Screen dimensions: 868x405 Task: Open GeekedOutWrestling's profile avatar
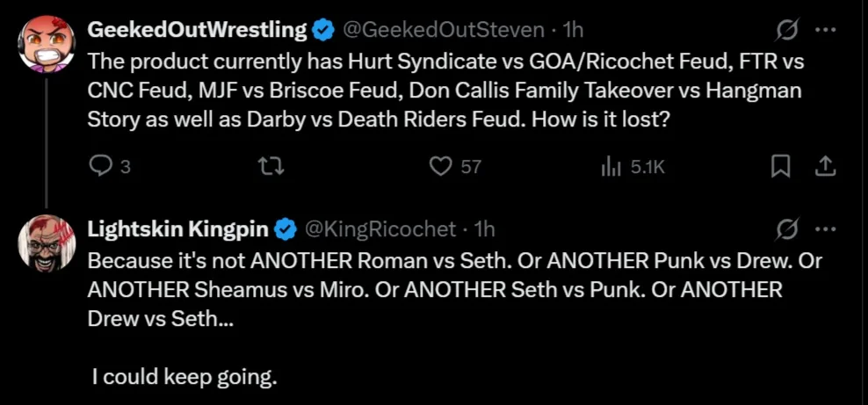click(x=47, y=42)
